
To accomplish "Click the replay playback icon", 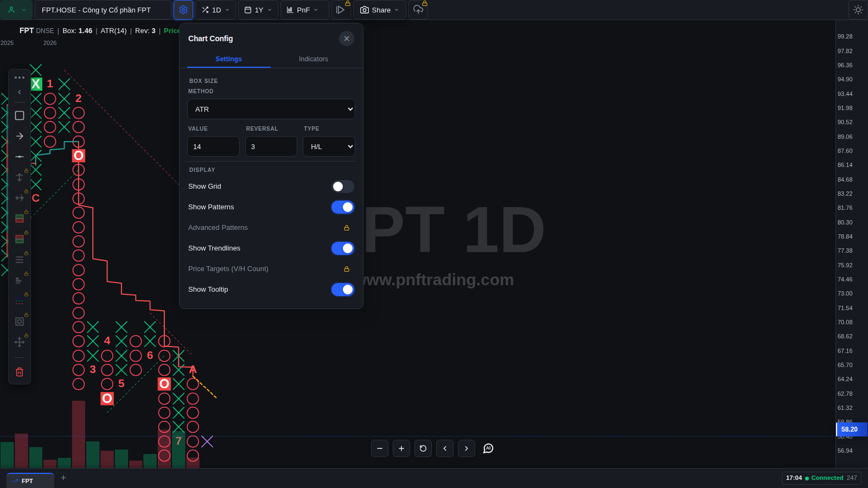I will tap(341, 10).
